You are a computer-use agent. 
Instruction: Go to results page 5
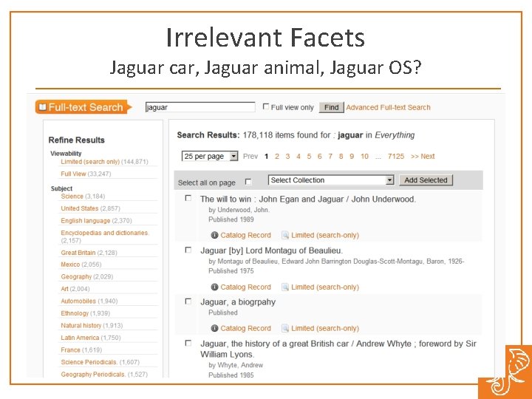(x=309, y=157)
